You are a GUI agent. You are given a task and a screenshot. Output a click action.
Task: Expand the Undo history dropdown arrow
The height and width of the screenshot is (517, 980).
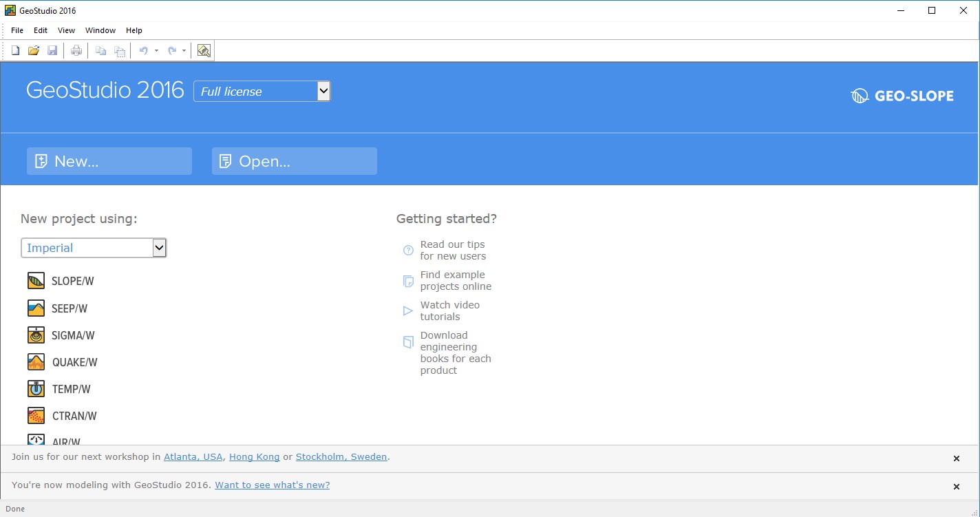[156, 50]
